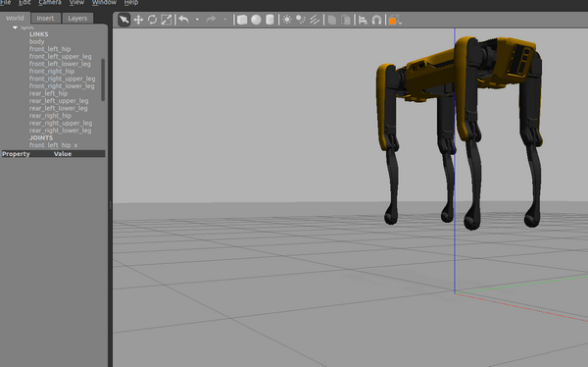This screenshot has height=367, width=588.
Task: Open the orange view angle dropdown
Action: 395,21
